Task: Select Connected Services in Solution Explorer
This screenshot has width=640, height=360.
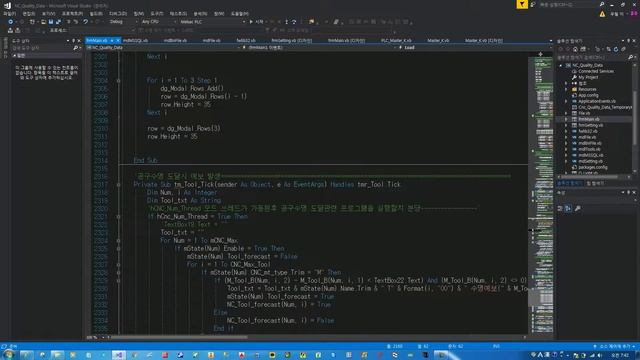Action: [596, 71]
